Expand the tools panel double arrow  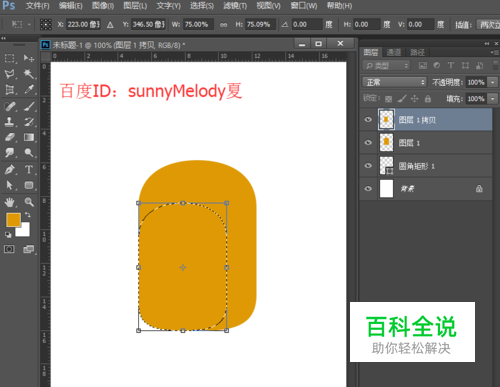click(4, 38)
